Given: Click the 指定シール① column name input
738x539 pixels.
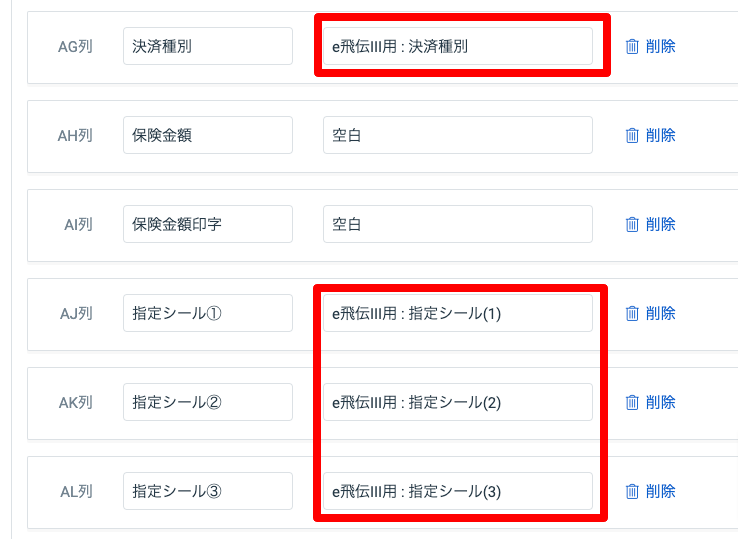Looking at the screenshot, I should pos(208,313).
